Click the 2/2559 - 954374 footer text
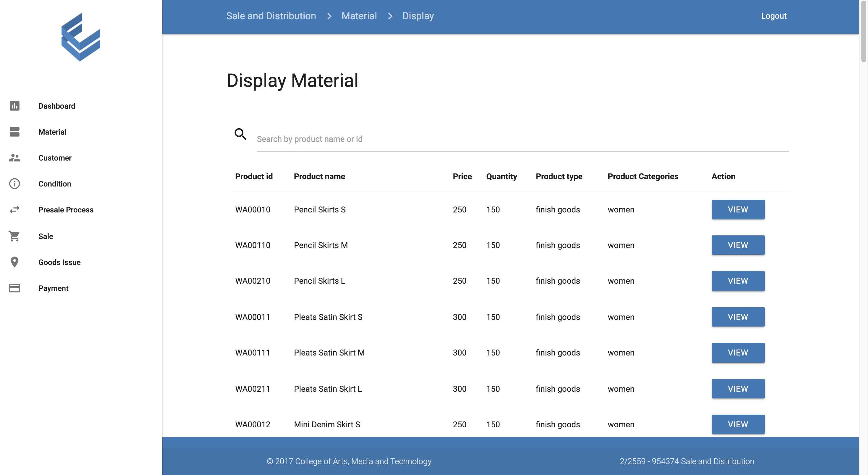 (x=687, y=461)
